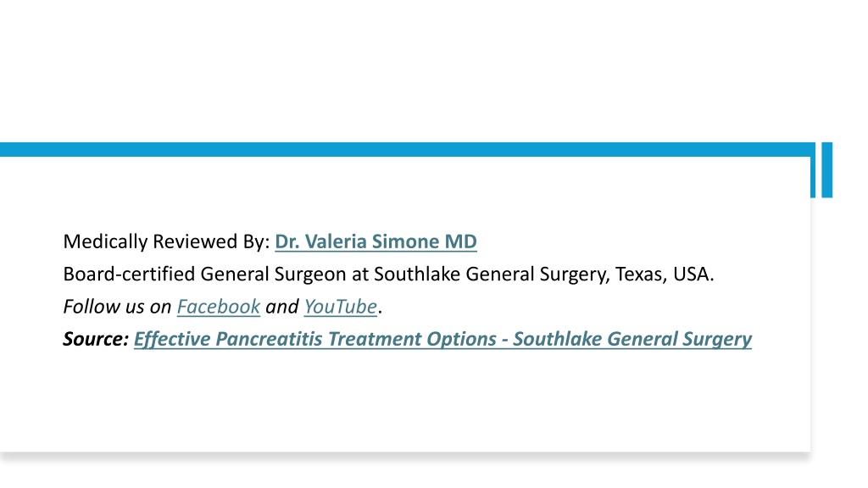Click the slide's bottom shadow edge
The height and width of the screenshot is (488, 868).
pos(407,456)
